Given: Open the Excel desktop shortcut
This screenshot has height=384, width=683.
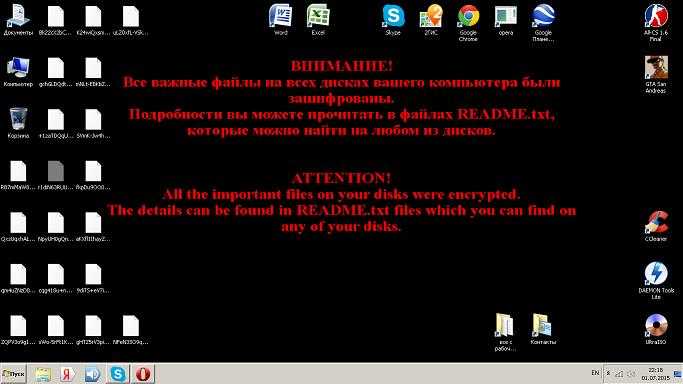Looking at the screenshot, I should [x=318, y=20].
